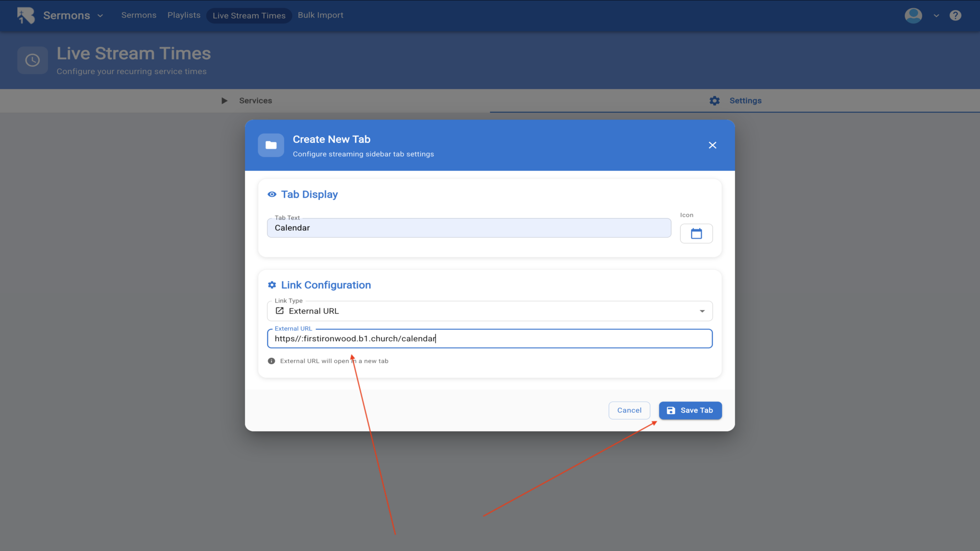
Task: Click the Settings gear icon
Action: tap(714, 101)
